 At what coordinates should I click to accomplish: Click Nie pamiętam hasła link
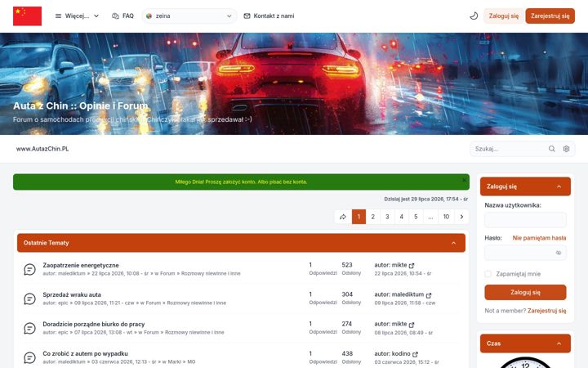tap(539, 238)
